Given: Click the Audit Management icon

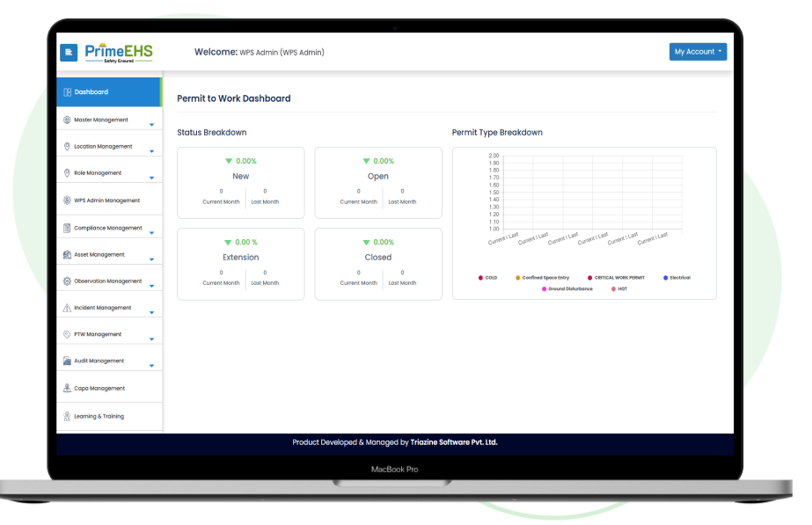Looking at the screenshot, I should pyautogui.click(x=67, y=361).
